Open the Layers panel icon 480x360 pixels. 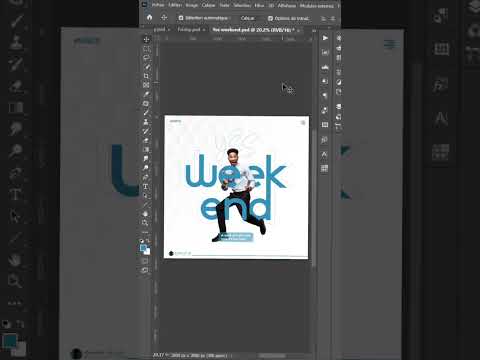click(x=339, y=107)
